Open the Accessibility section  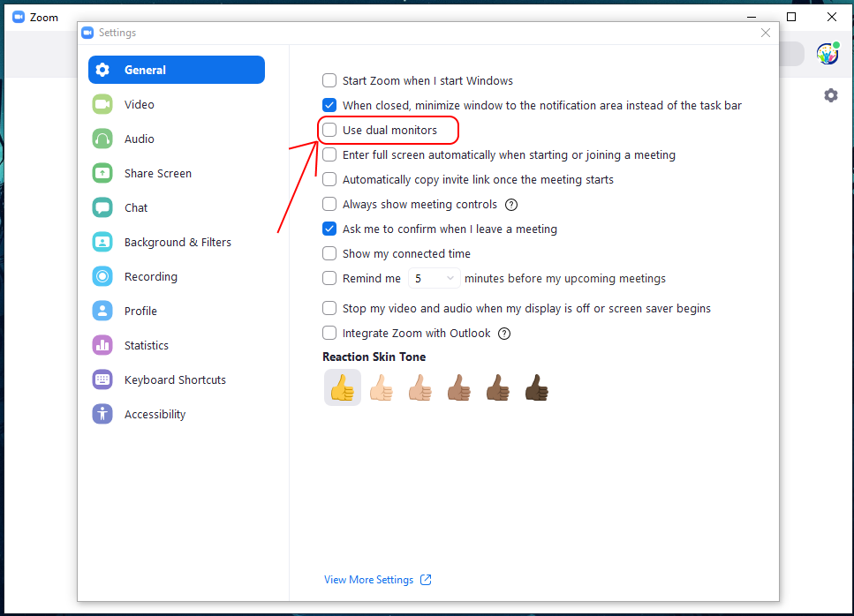[x=177, y=414]
